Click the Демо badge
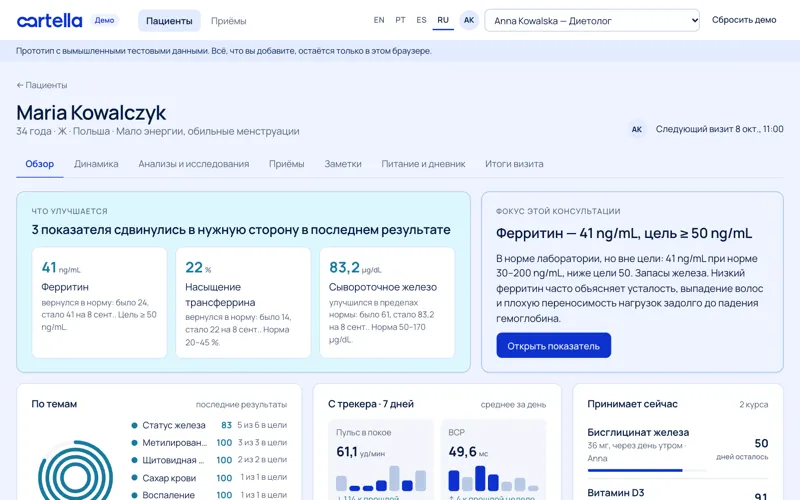 point(105,20)
